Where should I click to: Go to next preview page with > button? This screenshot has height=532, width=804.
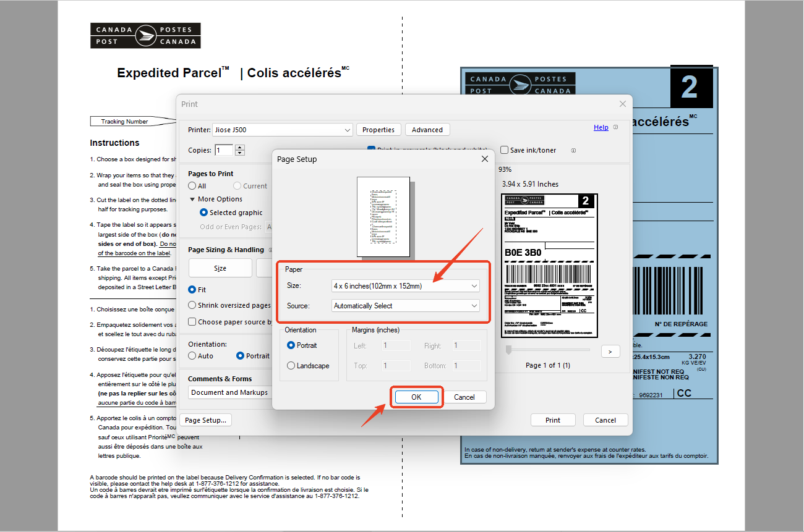(x=610, y=351)
